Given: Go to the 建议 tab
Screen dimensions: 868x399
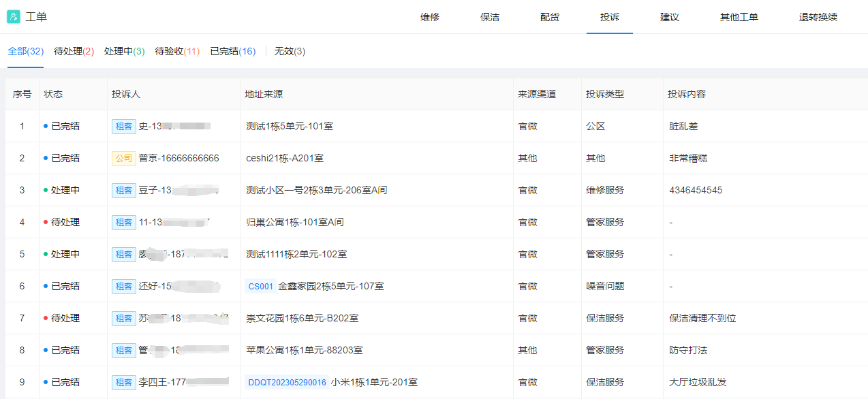Looking at the screenshot, I should click(670, 17).
